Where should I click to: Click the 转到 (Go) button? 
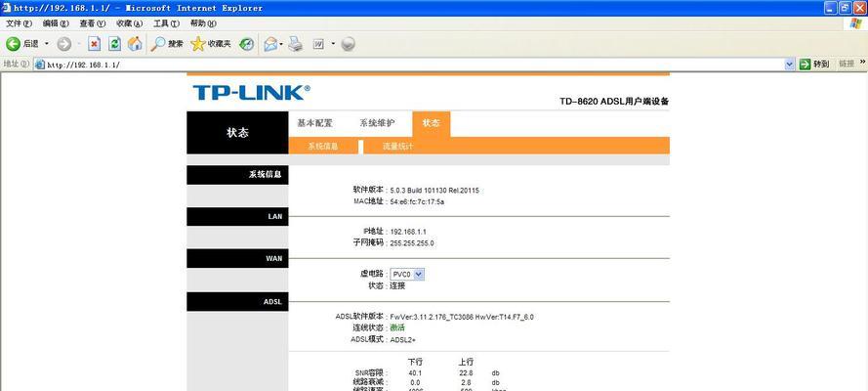coord(814,65)
